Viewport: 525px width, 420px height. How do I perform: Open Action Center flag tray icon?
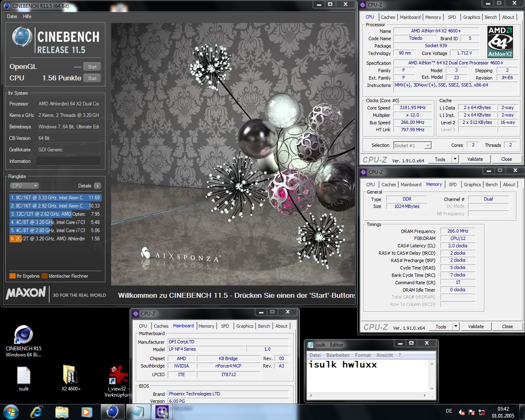[x=472, y=412]
